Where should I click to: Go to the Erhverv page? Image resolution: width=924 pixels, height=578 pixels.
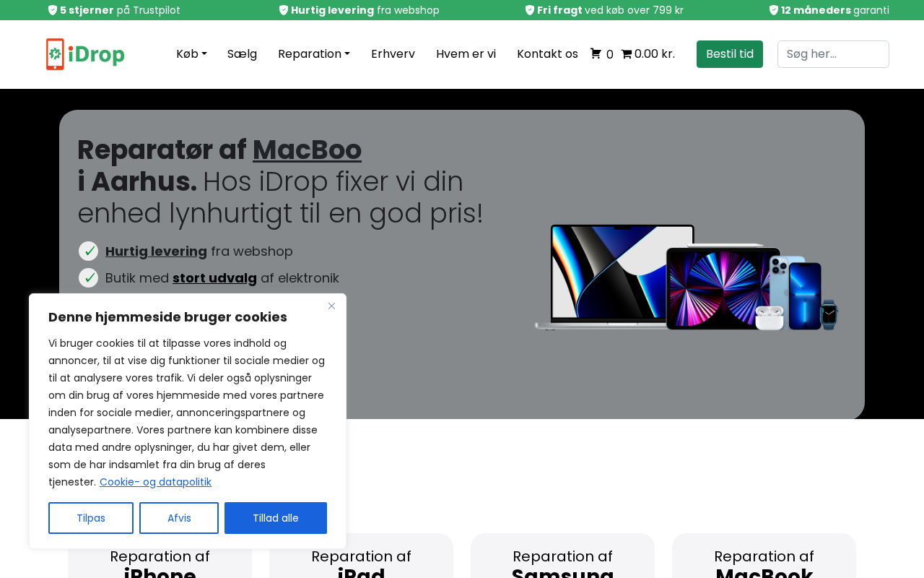coord(393,54)
